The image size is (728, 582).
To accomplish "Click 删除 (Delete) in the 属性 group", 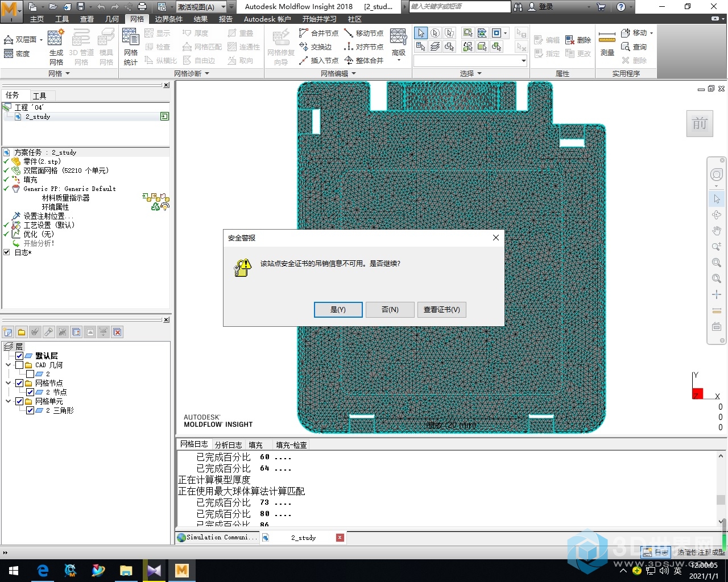I will coord(578,40).
